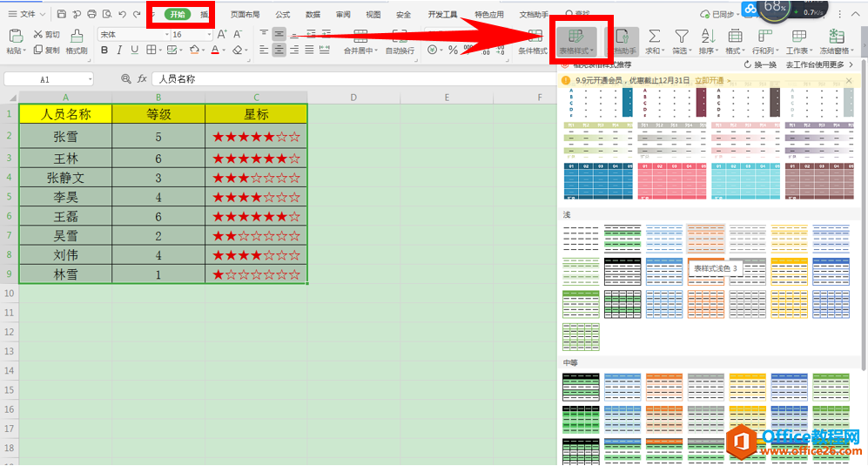Switch to the 审阅 tab
This screenshot has height=466, width=868.
point(343,15)
